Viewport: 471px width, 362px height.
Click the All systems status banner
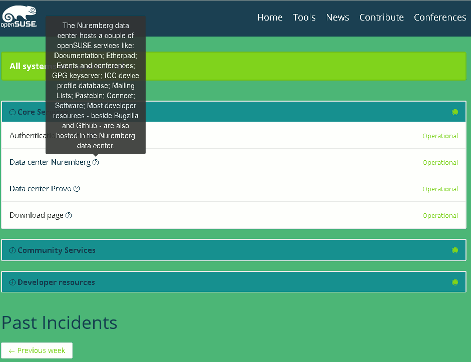(234, 66)
